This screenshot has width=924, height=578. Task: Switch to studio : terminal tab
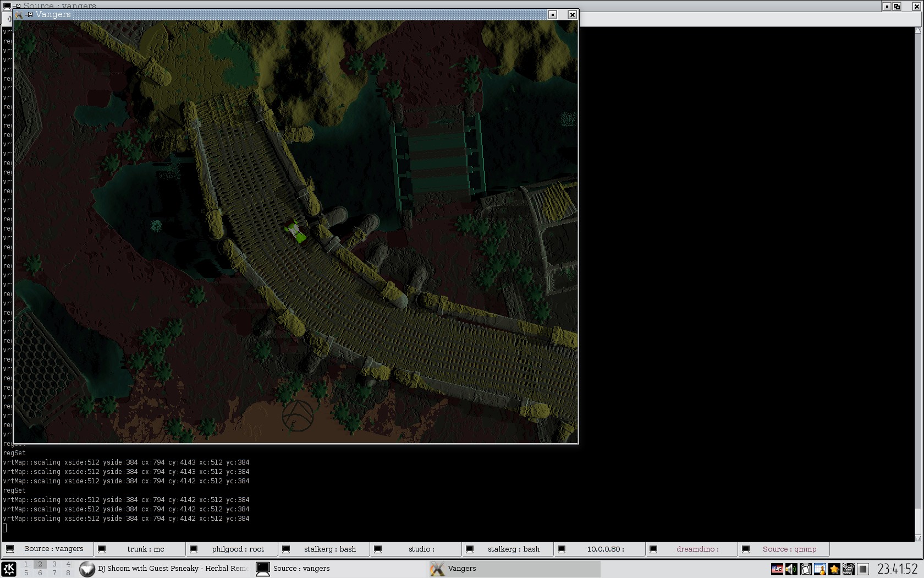click(x=416, y=549)
